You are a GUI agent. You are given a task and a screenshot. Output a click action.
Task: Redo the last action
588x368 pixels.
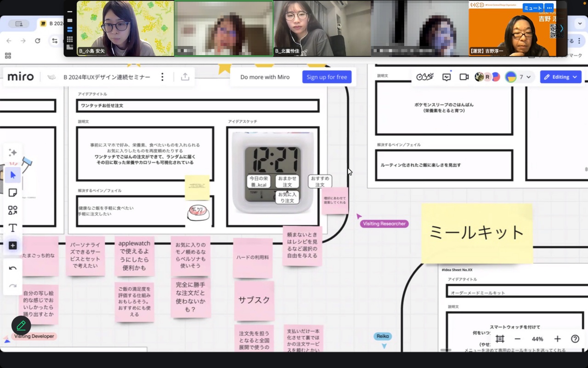coord(13,286)
